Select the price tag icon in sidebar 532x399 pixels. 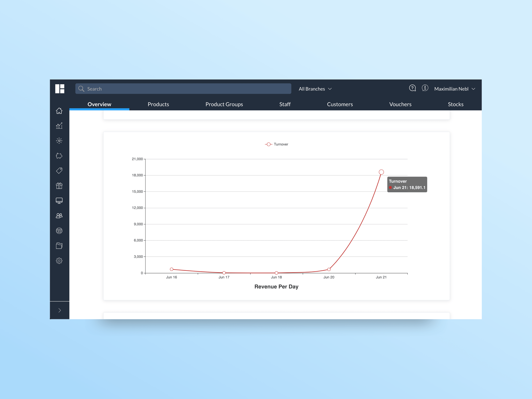59,171
